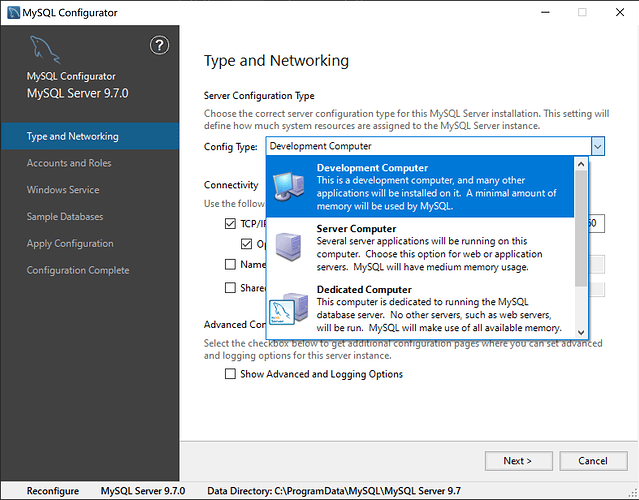The image size is (639, 500).
Task: Open the Windows Service step
Action: [63, 190]
